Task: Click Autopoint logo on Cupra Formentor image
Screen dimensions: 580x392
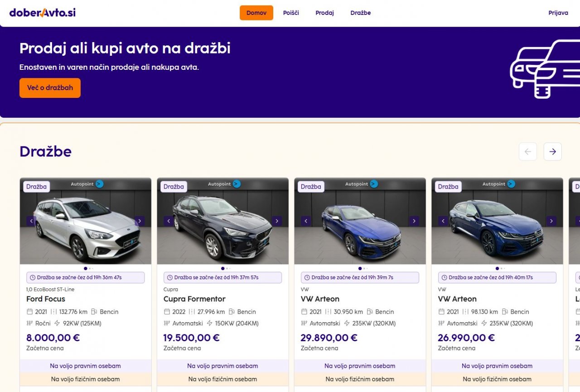Action: (x=224, y=184)
